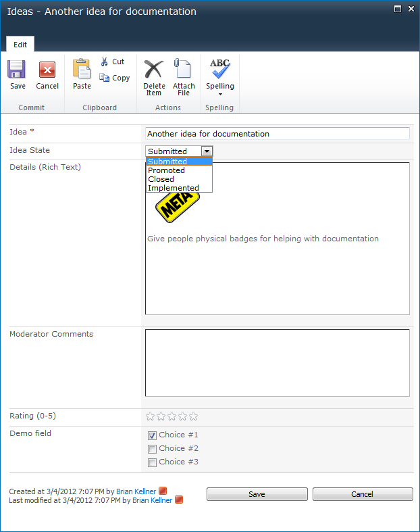Enable the Choice #2 checkbox
420x532 pixels.
(x=153, y=449)
